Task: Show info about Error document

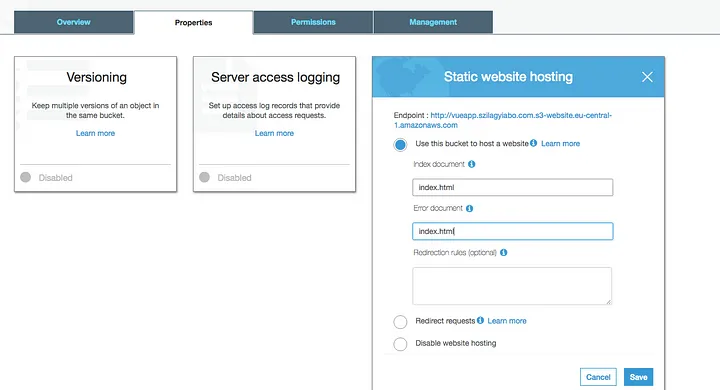Action: (469, 209)
